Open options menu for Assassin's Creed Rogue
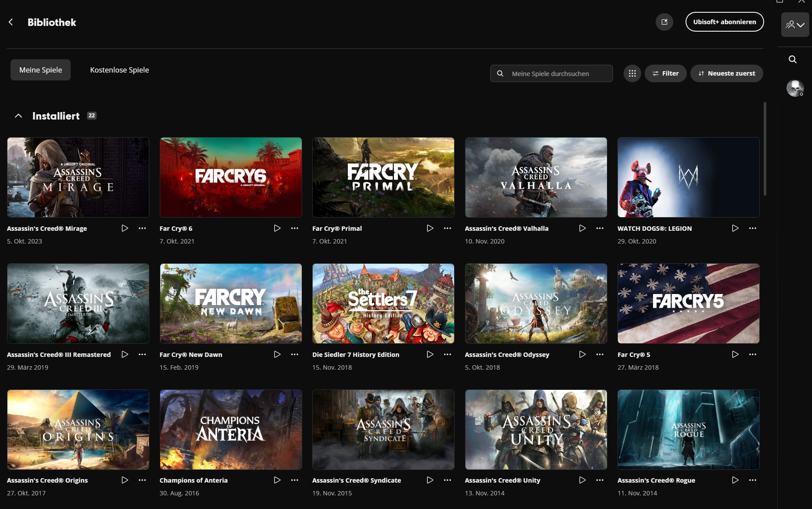This screenshot has height=509, width=812. [753, 480]
